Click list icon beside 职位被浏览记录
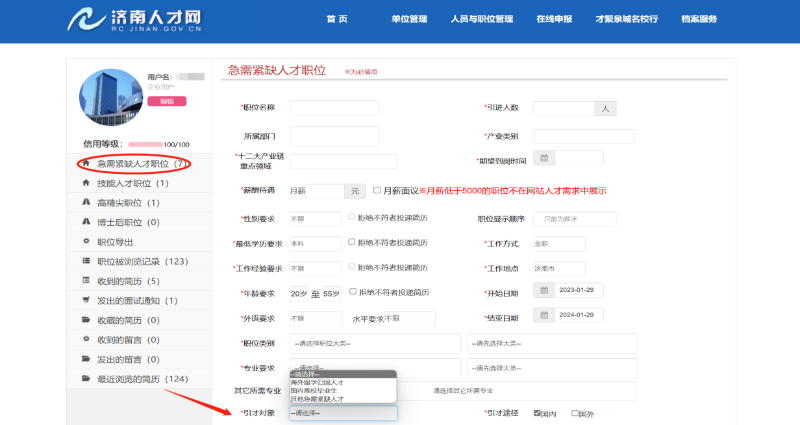The width and height of the screenshot is (800, 425). point(86,261)
